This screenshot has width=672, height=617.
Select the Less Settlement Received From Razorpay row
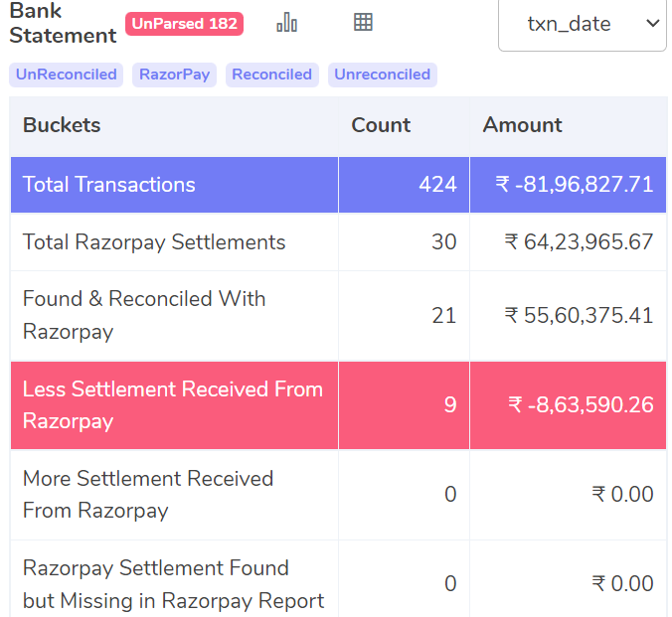click(338, 405)
